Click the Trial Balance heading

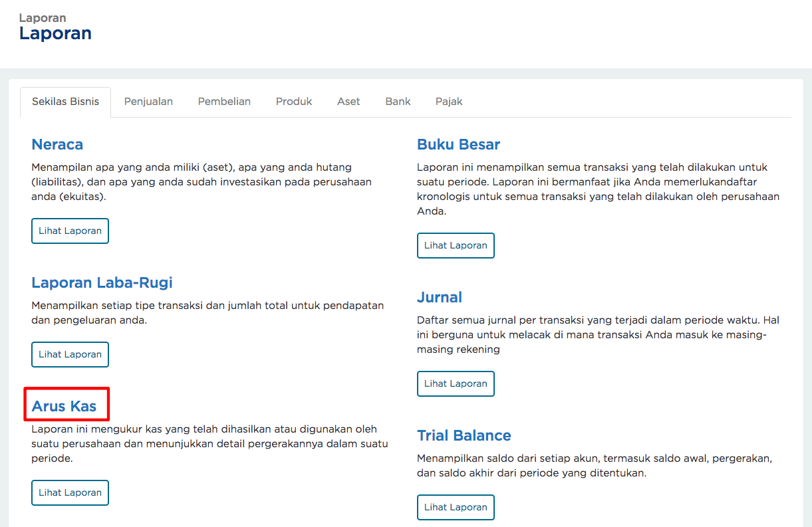(x=464, y=435)
